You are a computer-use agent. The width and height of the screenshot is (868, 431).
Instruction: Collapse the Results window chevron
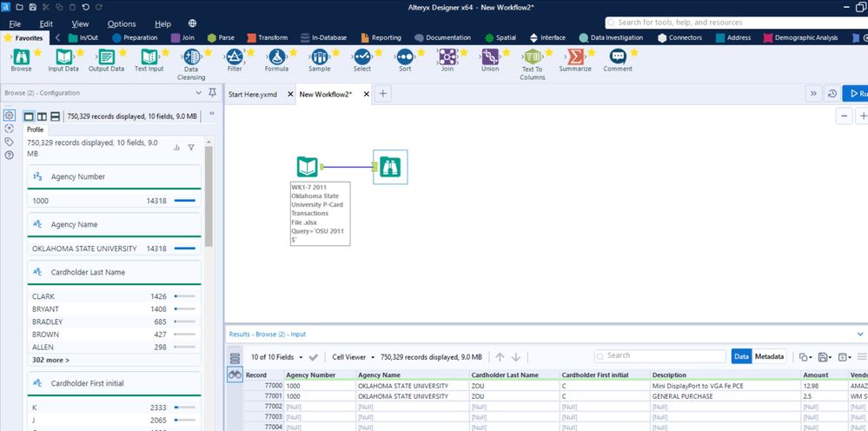click(860, 335)
